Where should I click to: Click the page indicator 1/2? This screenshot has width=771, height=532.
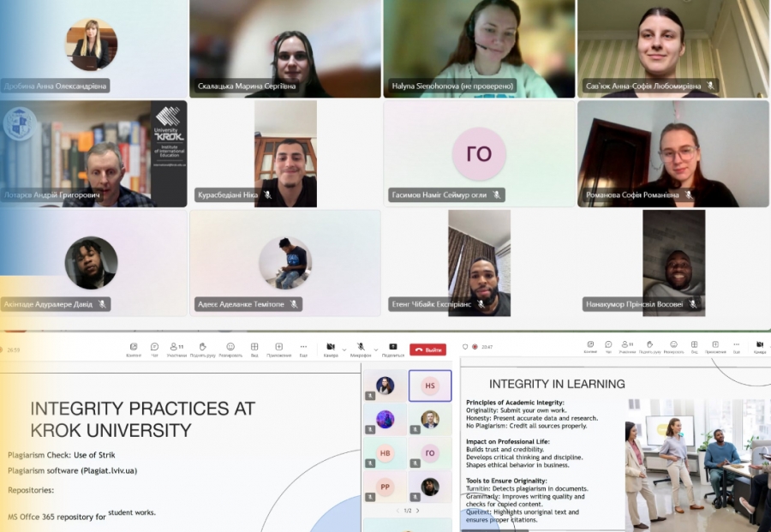[x=408, y=511]
